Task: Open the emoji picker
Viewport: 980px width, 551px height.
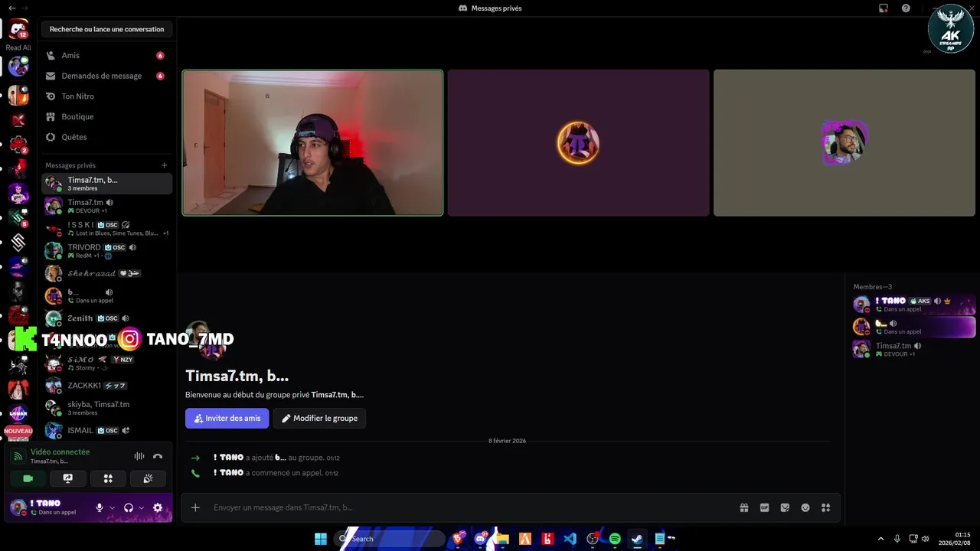Action: (805, 507)
